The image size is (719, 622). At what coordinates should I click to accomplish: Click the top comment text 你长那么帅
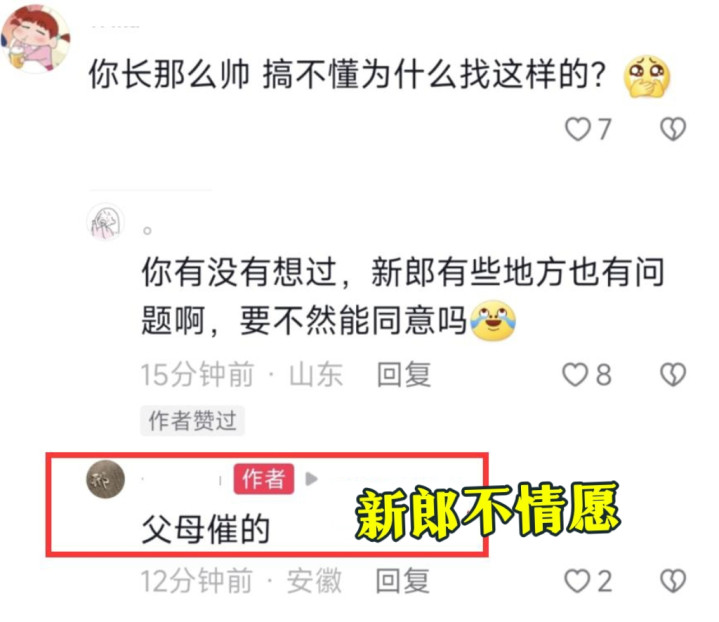pyautogui.click(x=169, y=74)
